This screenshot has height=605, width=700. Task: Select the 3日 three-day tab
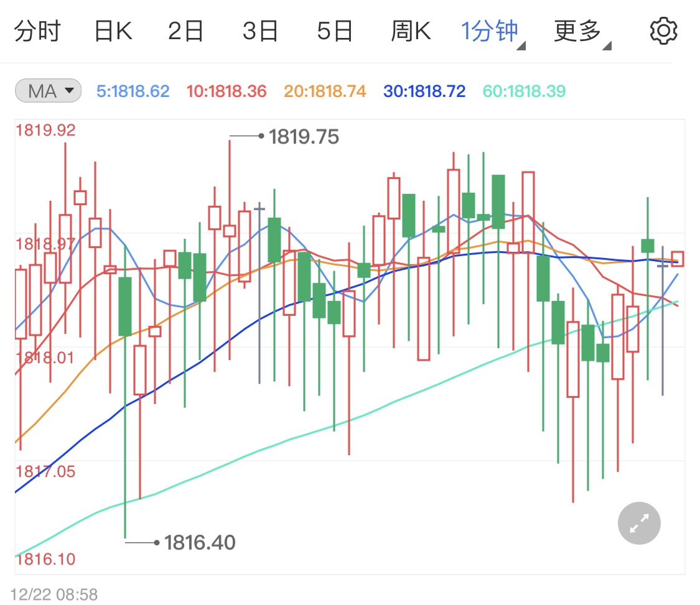tap(260, 31)
